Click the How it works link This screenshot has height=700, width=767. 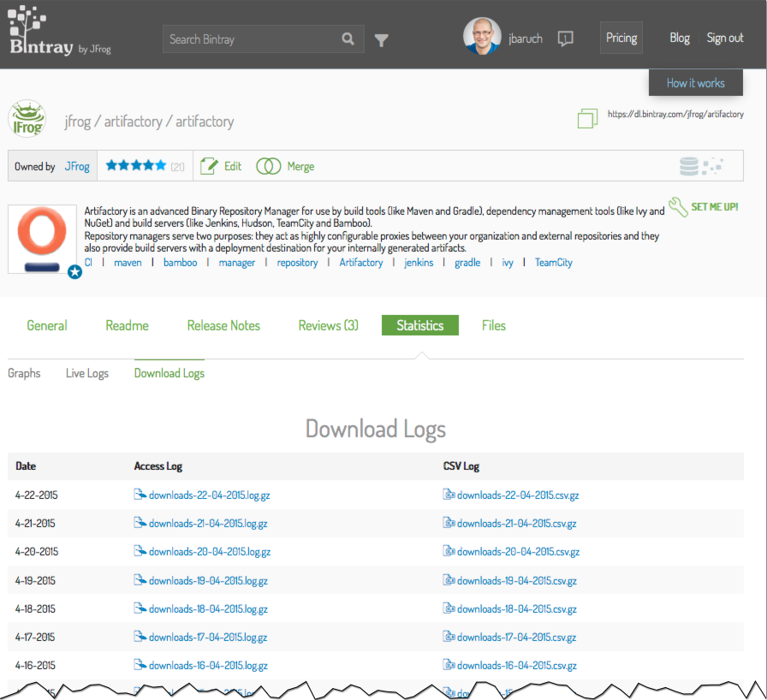(x=695, y=82)
